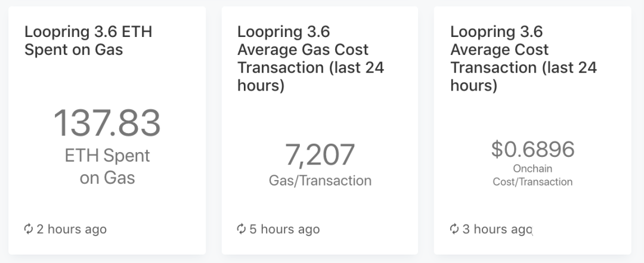This screenshot has height=263, width=644.
Task: Select the $0.6896 counter value
Action: click(532, 149)
